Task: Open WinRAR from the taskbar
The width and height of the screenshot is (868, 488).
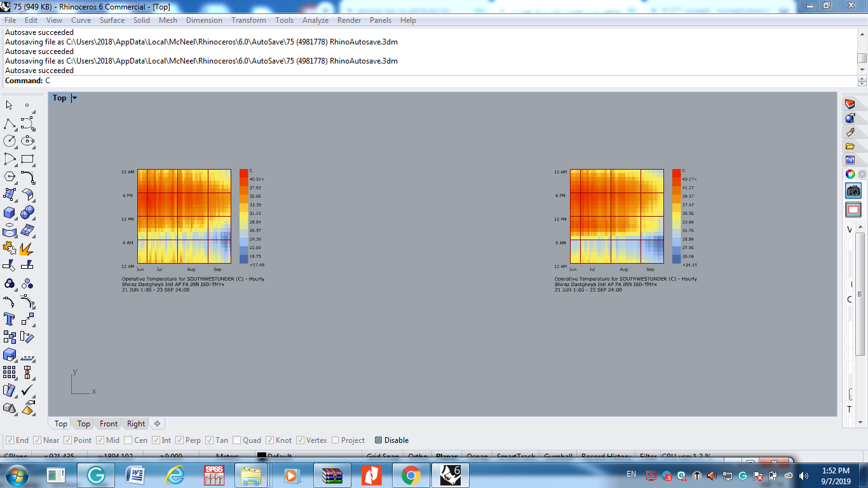Action: click(x=332, y=475)
